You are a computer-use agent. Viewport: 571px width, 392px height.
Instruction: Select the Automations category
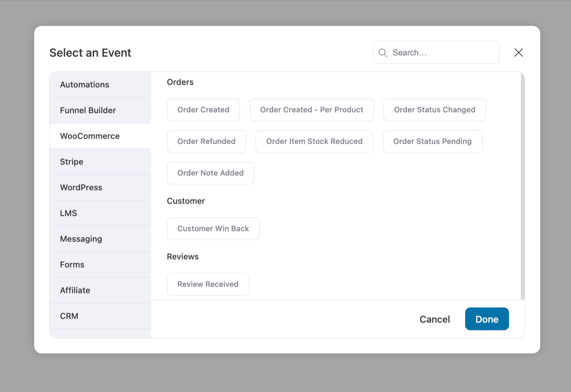[x=84, y=84]
